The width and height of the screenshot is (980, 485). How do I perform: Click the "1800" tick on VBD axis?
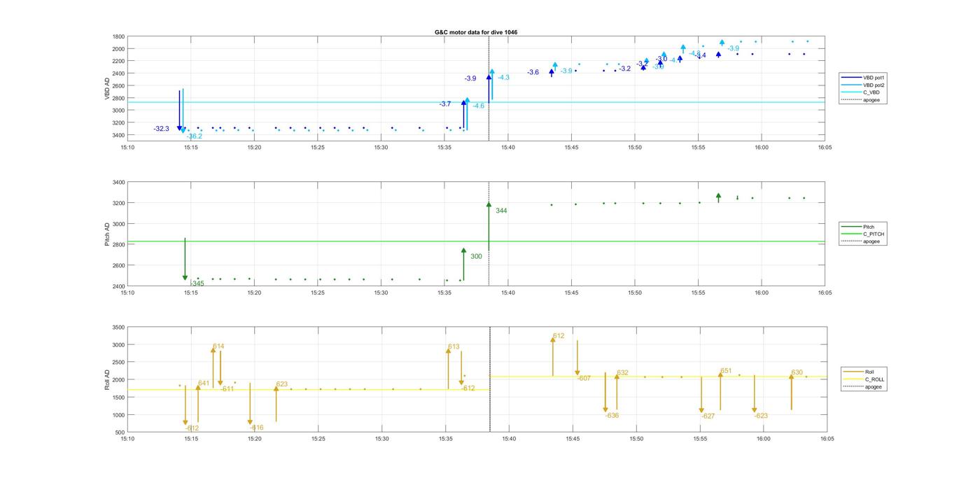(120, 36)
